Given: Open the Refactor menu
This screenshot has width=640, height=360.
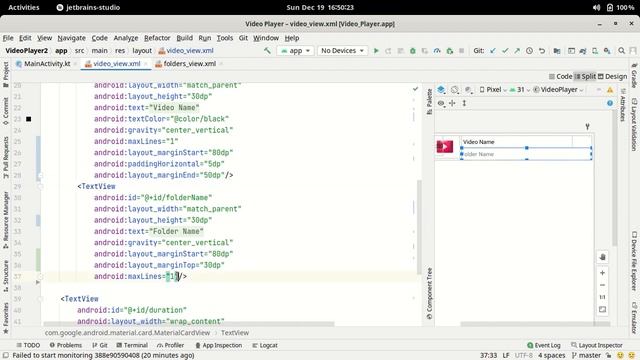Looking at the screenshot, I should pos(157,38).
